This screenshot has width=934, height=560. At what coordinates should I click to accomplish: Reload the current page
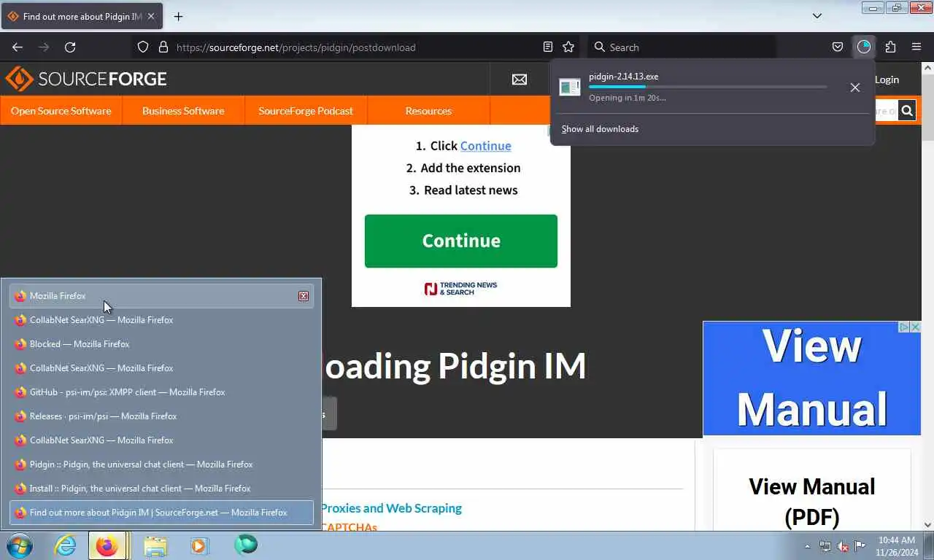(x=70, y=47)
